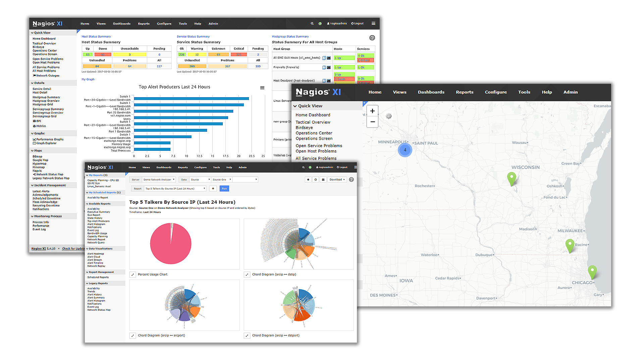
Task: Click Check for Updates link in footer
Action: [x=74, y=249]
